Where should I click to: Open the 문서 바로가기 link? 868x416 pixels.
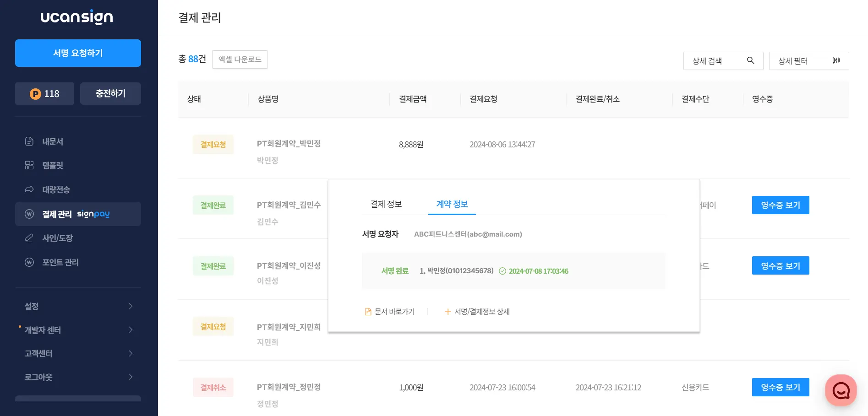390,312
